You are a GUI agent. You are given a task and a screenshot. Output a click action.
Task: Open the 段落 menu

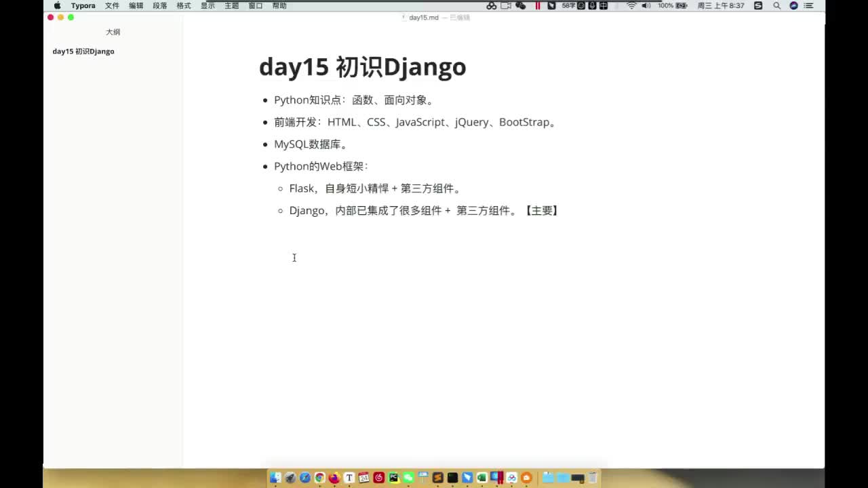tap(160, 5)
